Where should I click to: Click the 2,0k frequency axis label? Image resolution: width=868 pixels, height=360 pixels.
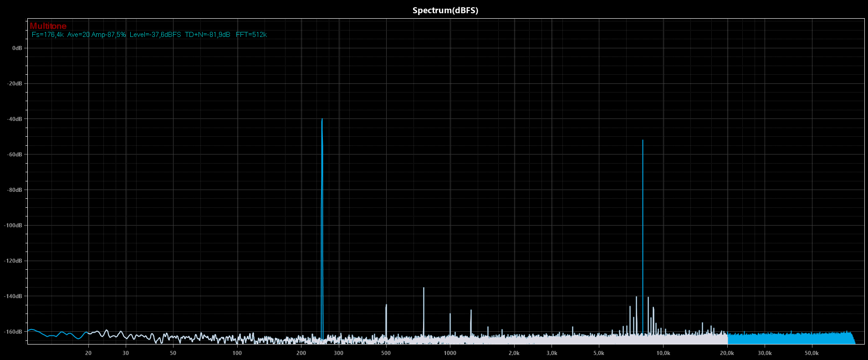coord(514,353)
